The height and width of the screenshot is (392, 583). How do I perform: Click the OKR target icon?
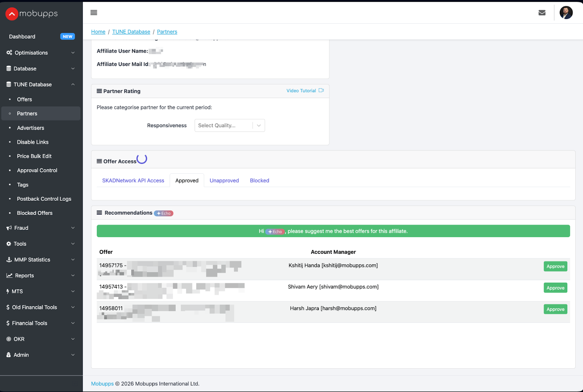[9, 339]
